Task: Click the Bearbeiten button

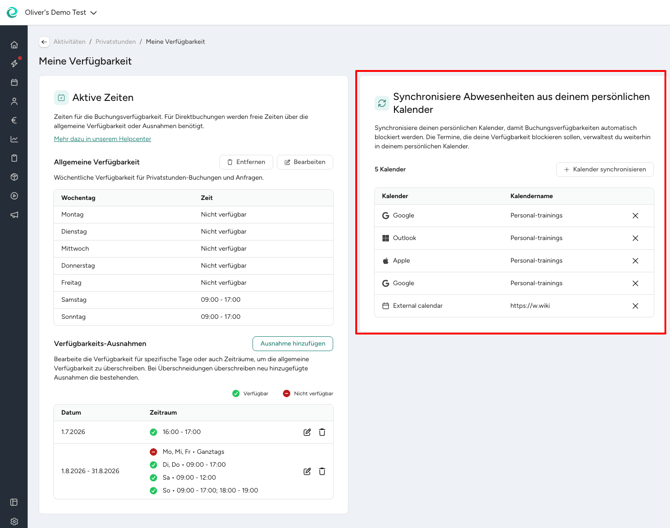Action: (305, 162)
